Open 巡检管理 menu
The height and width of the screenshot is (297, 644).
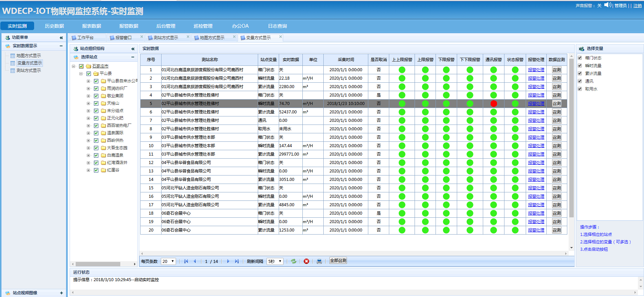203,26
